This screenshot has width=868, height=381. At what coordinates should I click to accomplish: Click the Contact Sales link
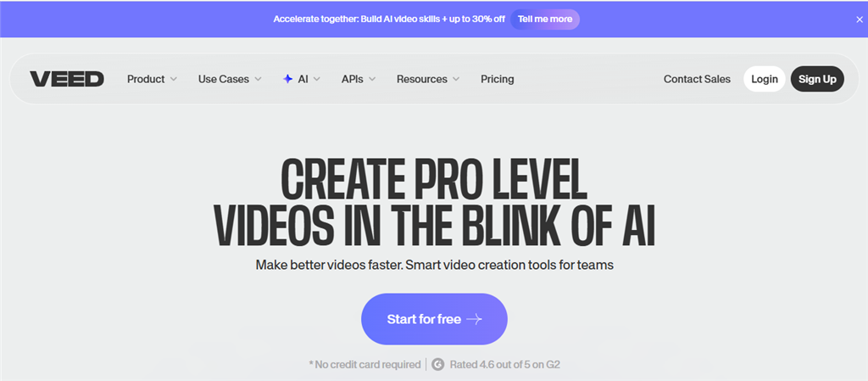pos(697,79)
